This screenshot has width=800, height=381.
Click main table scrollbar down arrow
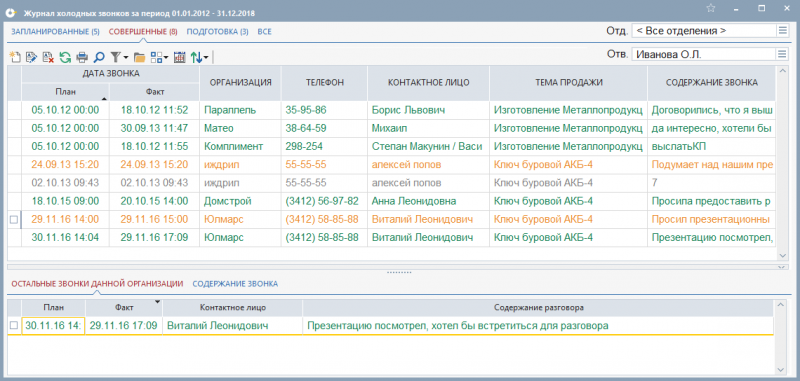pyautogui.click(x=782, y=255)
